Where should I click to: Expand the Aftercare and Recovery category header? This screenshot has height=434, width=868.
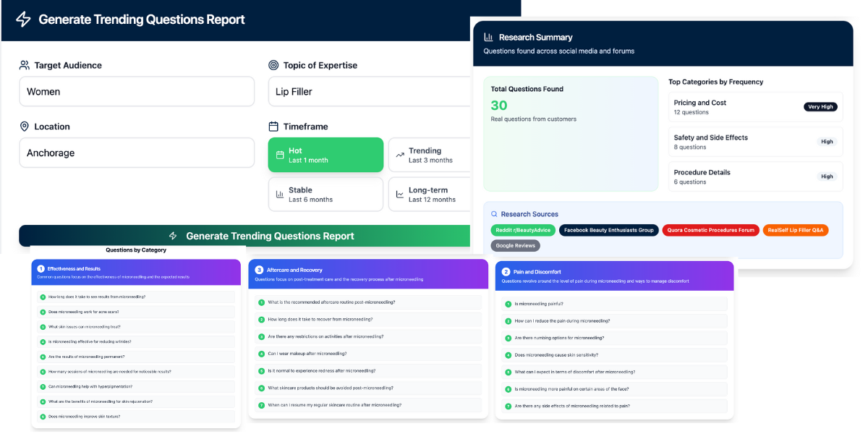[x=368, y=273]
